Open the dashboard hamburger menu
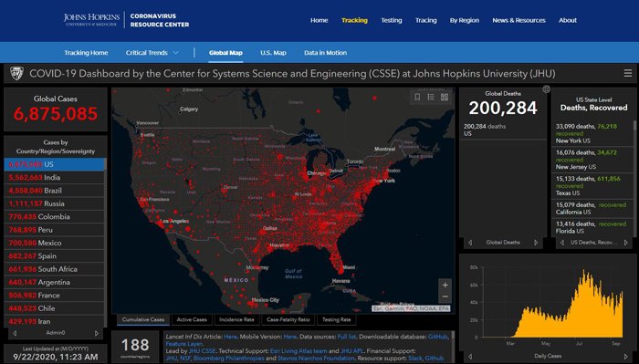This screenshot has width=639, height=364. pyautogui.click(x=628, y=73)
